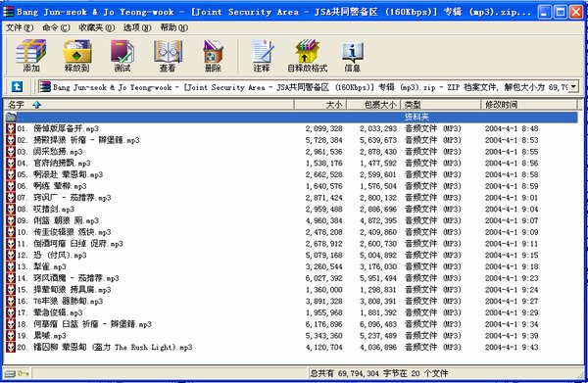
Task: Expand the archive path dropdown arrow
Action: point(573,87)
